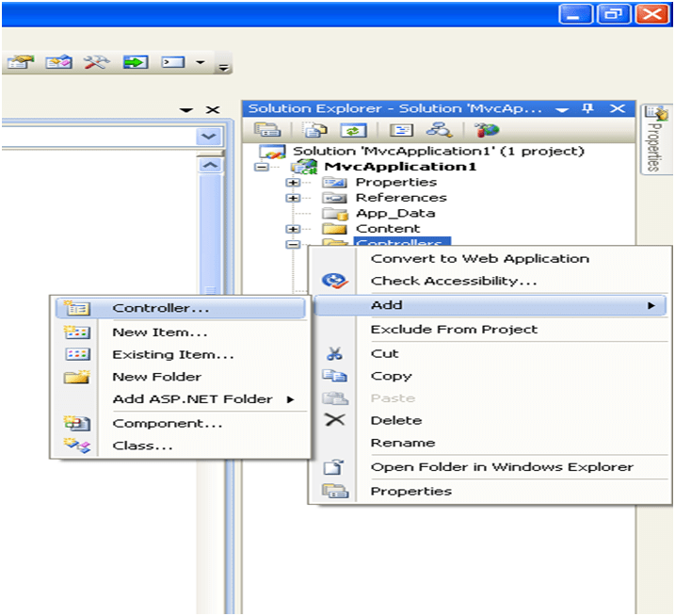Close the Solution Explorer panel
This screenshot has width=675, height=616.
pyautogui.click(x=617, y=109)
